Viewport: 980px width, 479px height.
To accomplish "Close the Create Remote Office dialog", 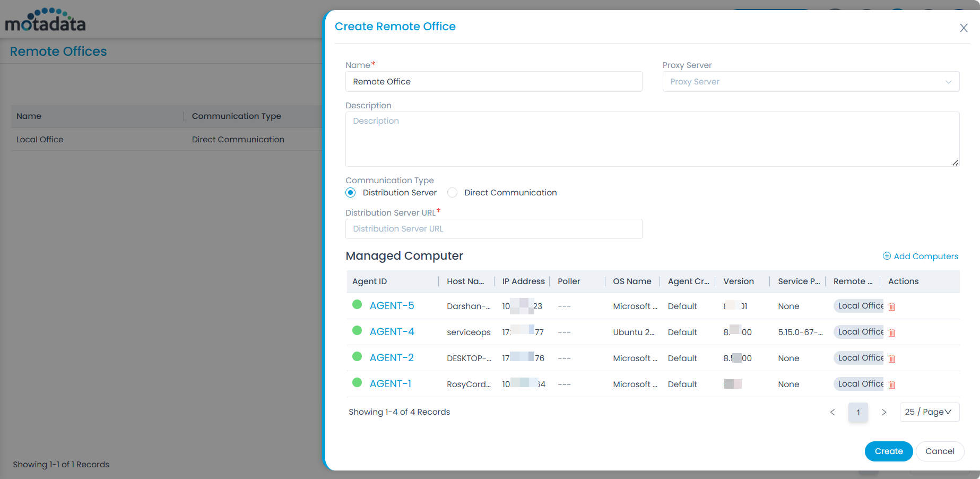I will click(964, 28).
